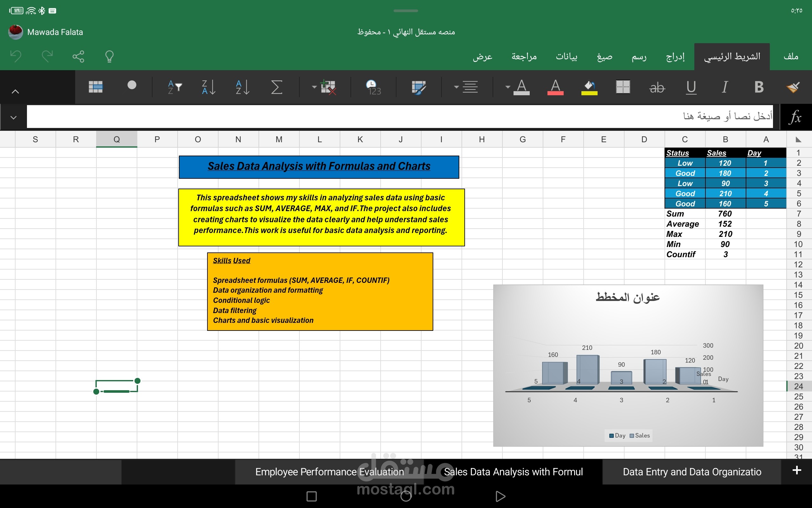
Task: Click the Undo arrow icon
Action: [x=16, y=56]
